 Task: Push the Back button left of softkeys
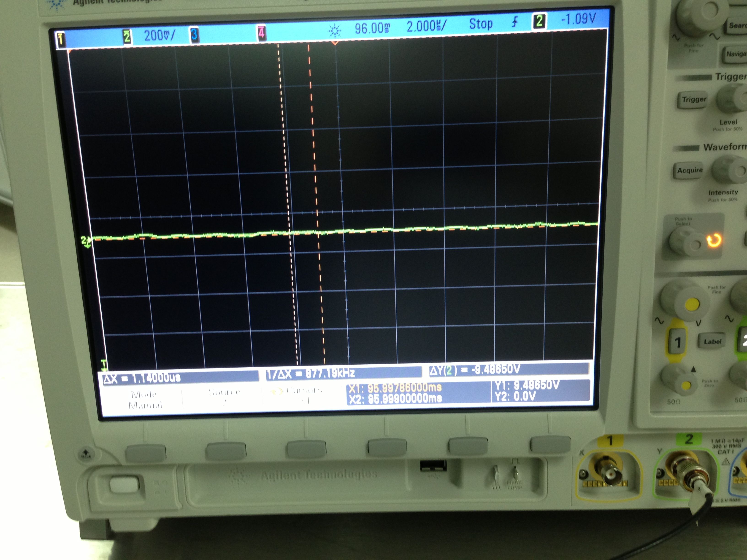(86, 453)
